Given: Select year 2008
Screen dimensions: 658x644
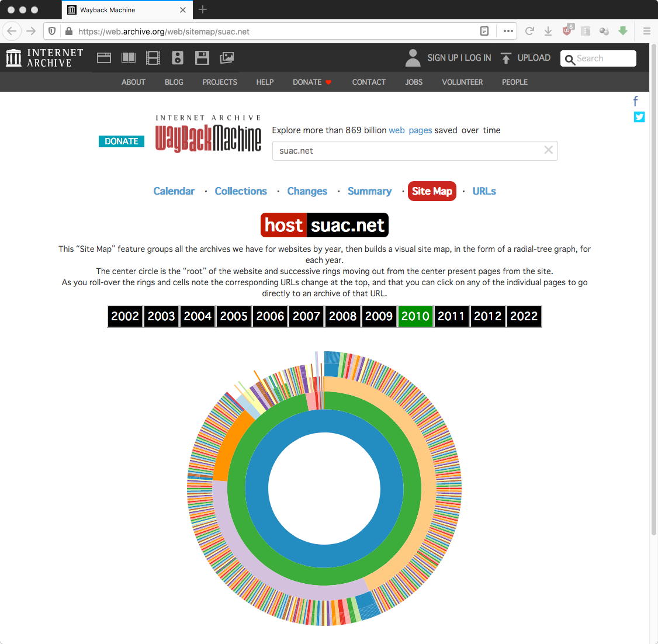Looking at the screenshot, I should tap(342, 316).
